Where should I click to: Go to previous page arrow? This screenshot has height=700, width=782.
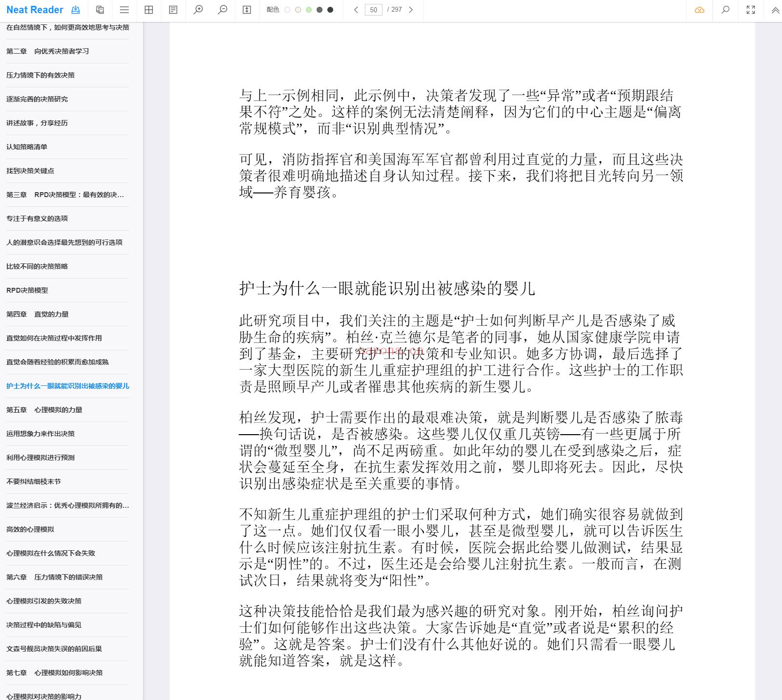point(356,10)
